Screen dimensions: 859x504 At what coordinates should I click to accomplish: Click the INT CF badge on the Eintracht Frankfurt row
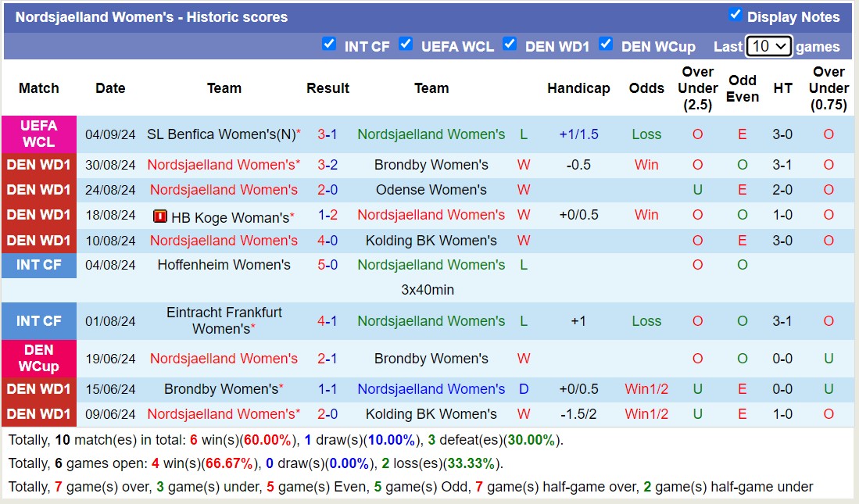pyautogui.click(x=39, y=320)
